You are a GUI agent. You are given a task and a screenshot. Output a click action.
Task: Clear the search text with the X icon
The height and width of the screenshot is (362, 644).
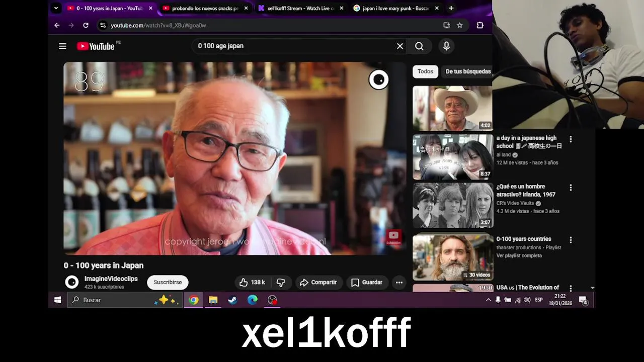click(400, 46)
